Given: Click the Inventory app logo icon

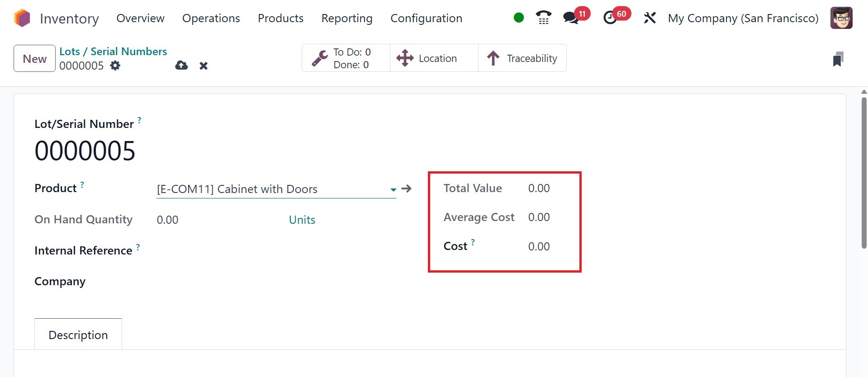Looking at the screenshot, I should coord(22,19).
